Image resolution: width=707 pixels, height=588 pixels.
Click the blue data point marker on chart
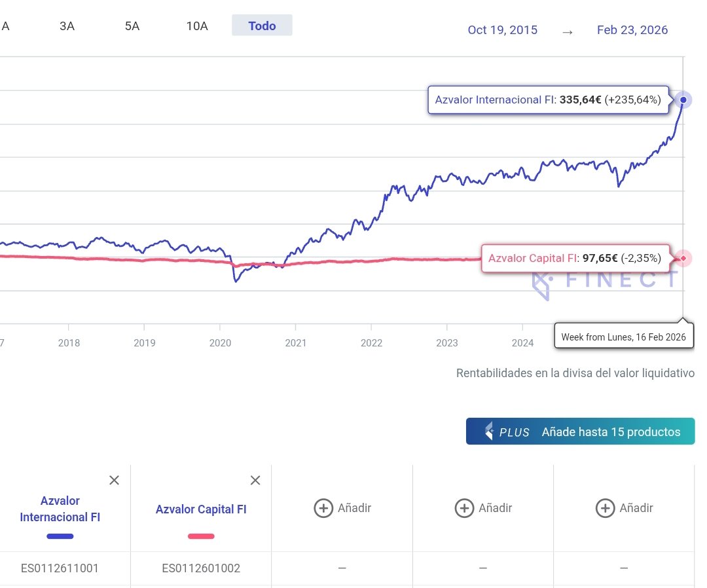tap(683, 100)
